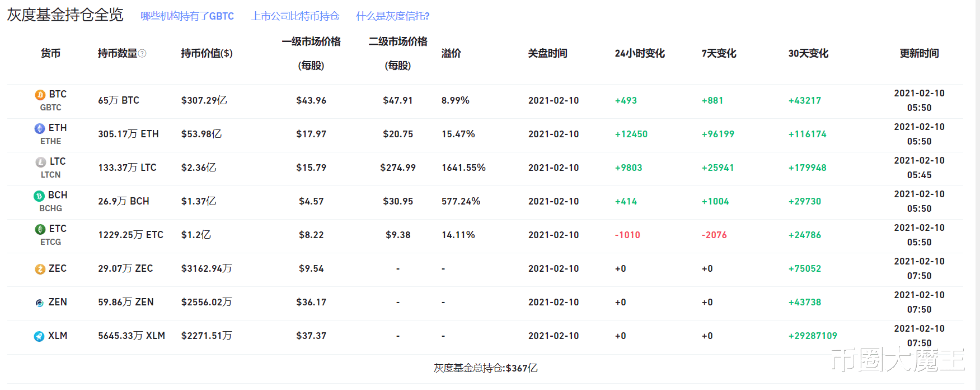Click the ZEN coin icon
Viewport: 980px width, 390px height.
40,303
